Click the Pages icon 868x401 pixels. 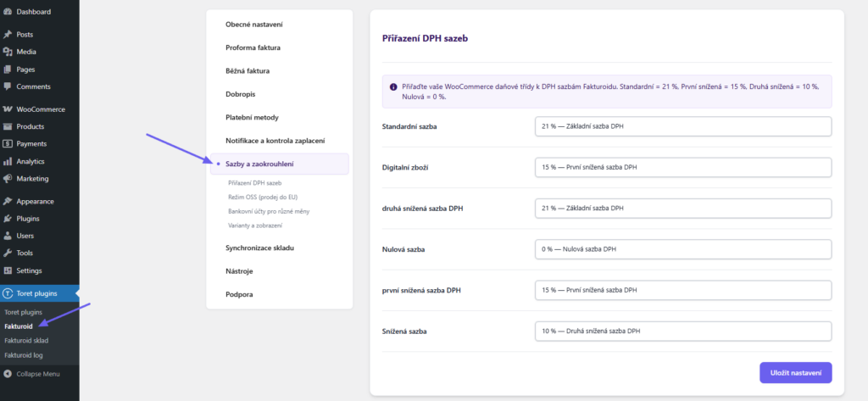(x=8, y=70)
